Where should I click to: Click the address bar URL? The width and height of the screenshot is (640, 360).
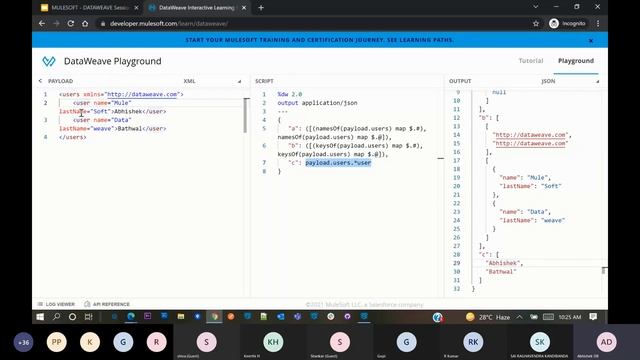(x=169, y=24)
